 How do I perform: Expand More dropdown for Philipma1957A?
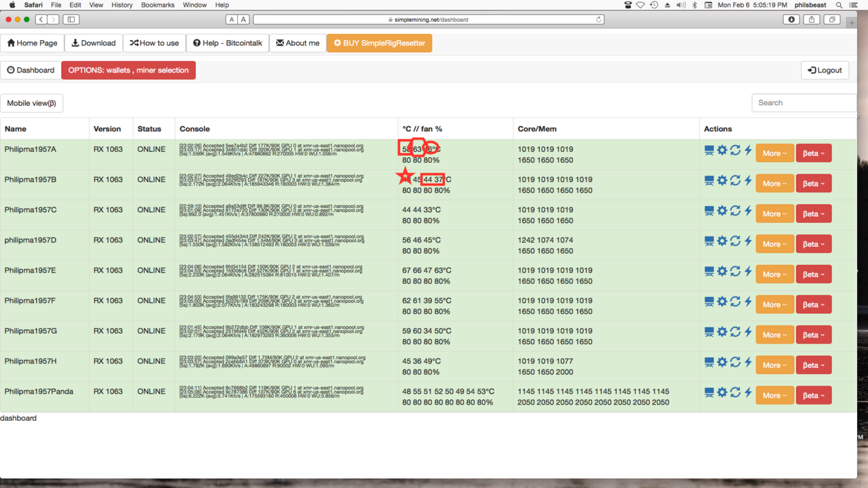774,153
